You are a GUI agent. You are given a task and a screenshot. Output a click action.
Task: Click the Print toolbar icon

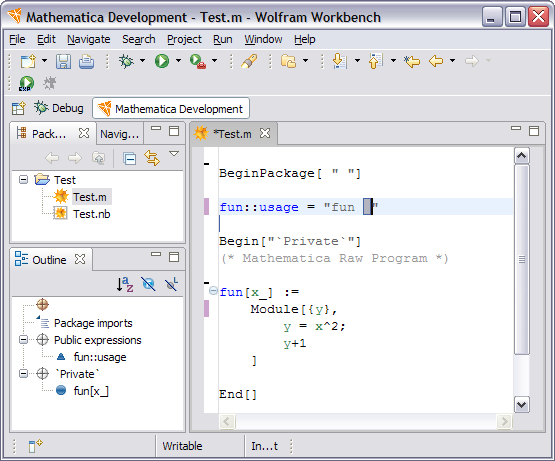click(x=86, y=61)
